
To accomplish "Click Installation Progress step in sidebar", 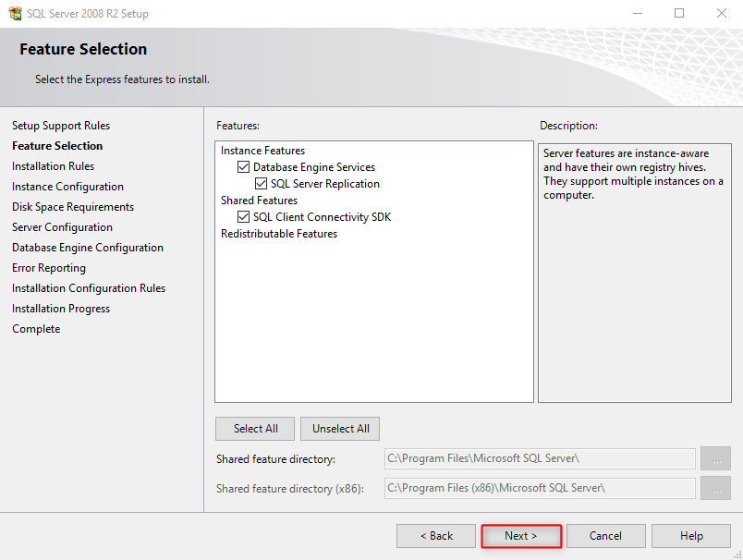I will click(x=61, y=309).
